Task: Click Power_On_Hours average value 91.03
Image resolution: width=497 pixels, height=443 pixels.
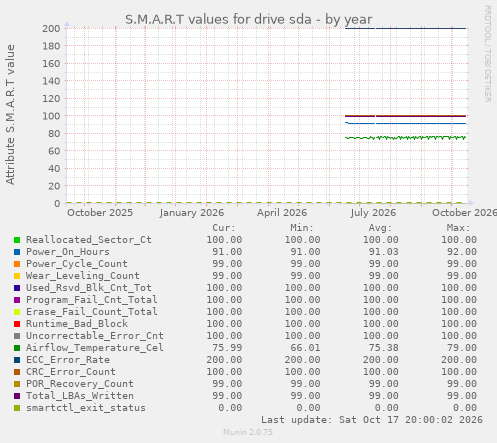Action: pyautogui.click(x=383, y=252)
